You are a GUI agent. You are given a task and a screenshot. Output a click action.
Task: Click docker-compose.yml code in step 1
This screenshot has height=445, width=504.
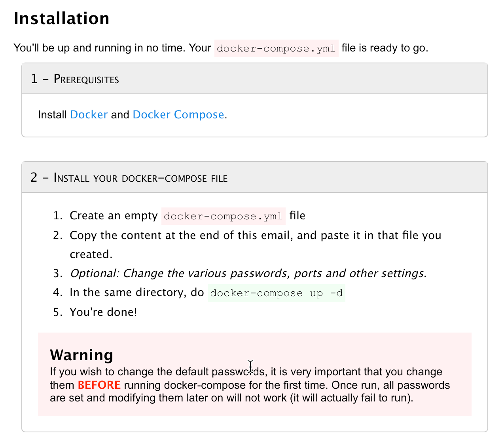[x=223, y=216]
